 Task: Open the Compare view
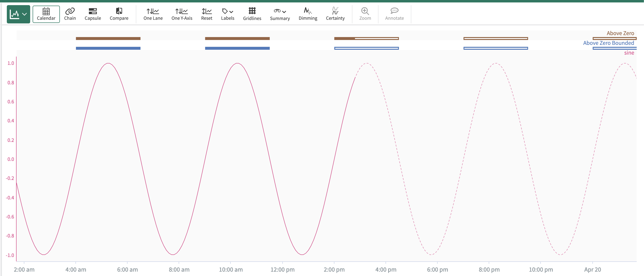[119, 14]
